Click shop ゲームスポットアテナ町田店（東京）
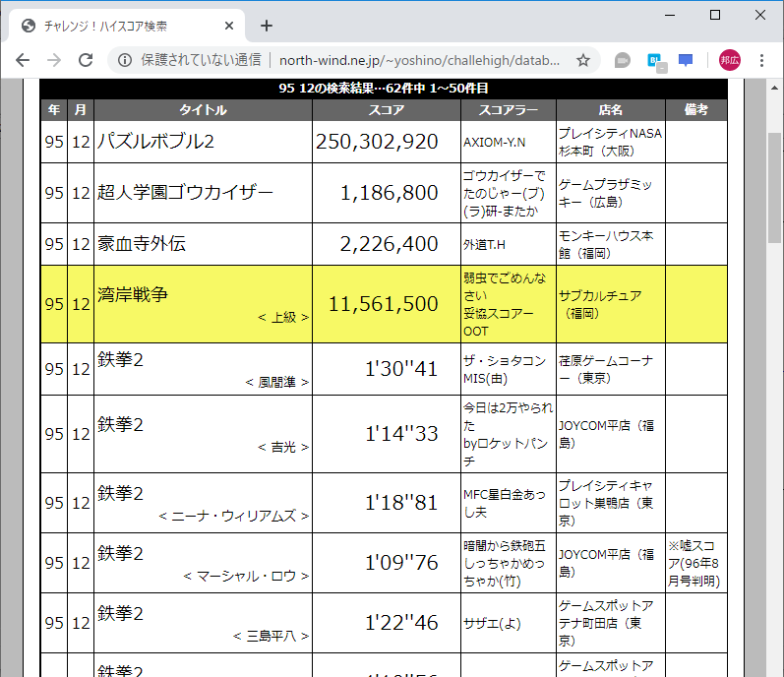Viewport: 784px width, 677px height. (606, 623)
